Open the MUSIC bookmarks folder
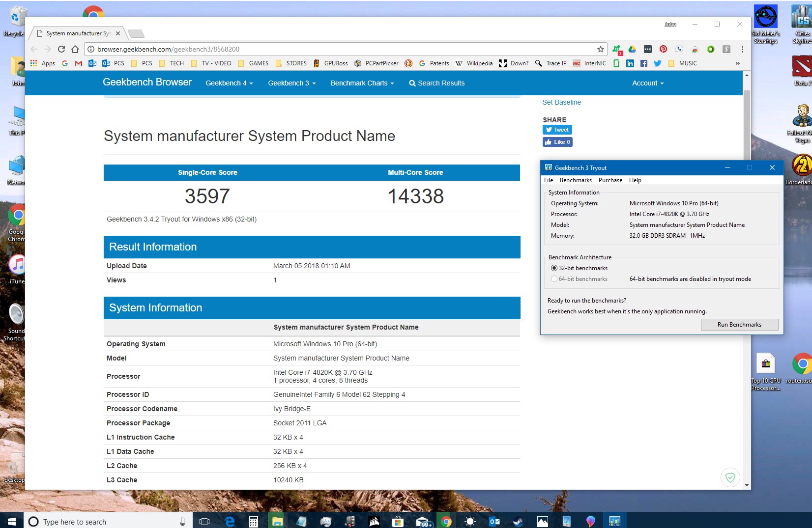The height and width of the screenshot is (528, 812). (x=682, y=63)
